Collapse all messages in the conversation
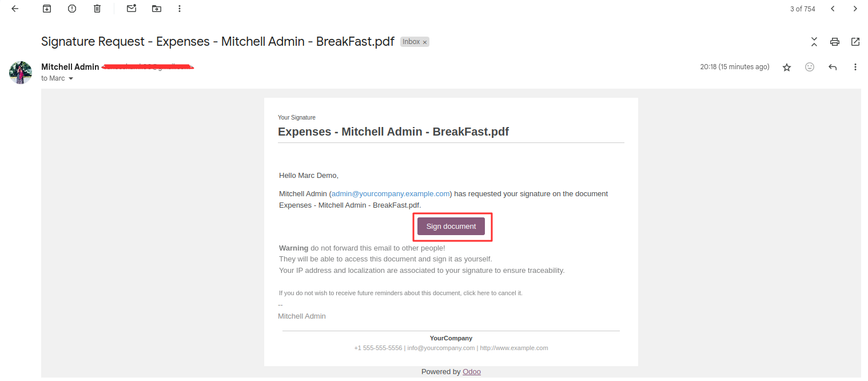 814,42
